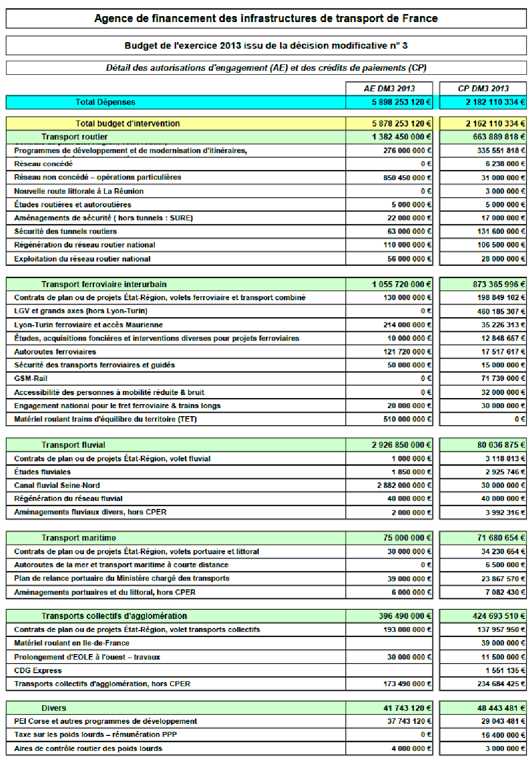532x760 pixels.
Task: Click the 'Sécurité des tunnels routiers' label
Action: [65, 231]
